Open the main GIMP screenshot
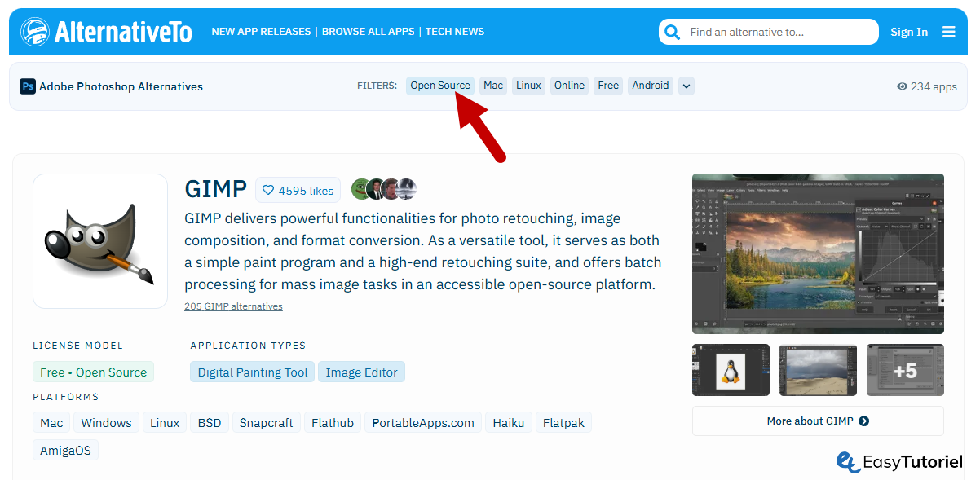 818,253
